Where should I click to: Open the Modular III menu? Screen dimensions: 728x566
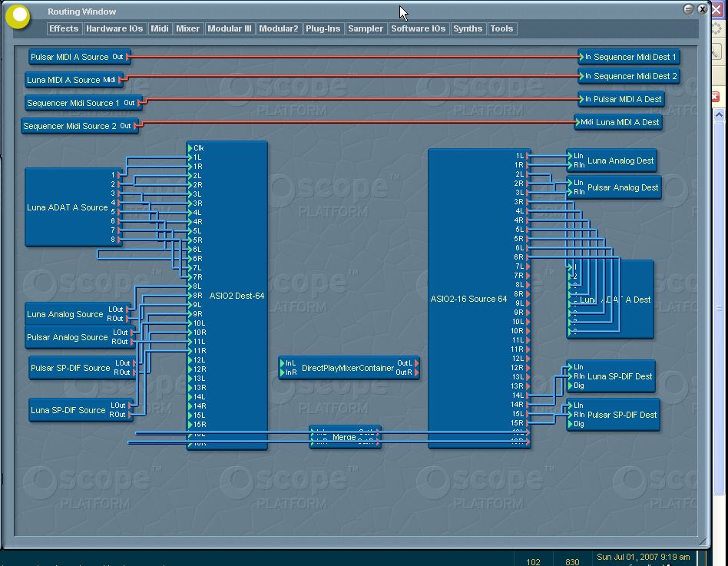[230, 28]
